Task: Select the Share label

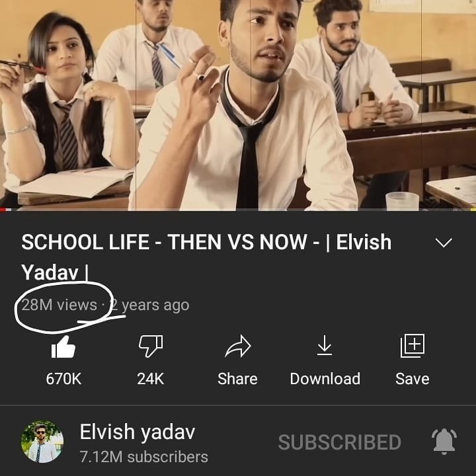Action: click(x=237, y=379)
